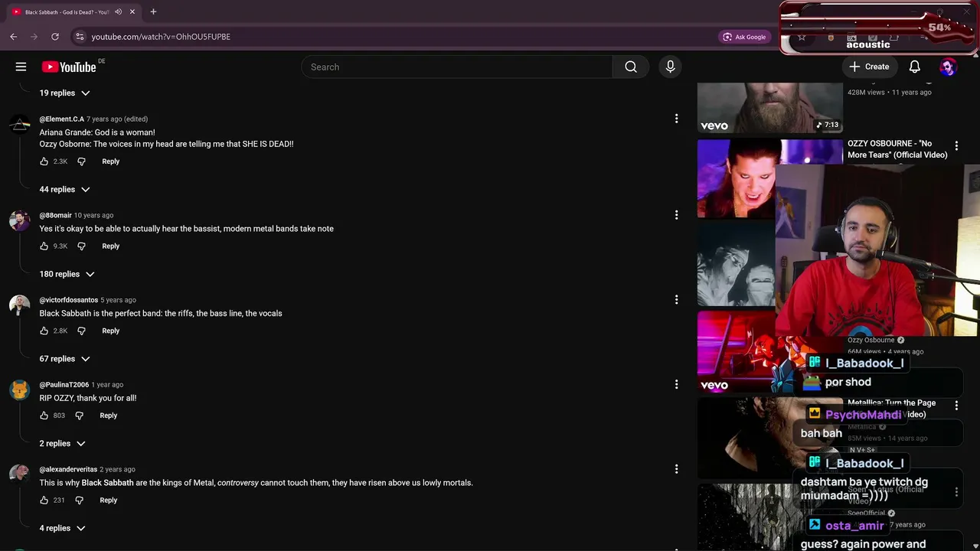Expand the "67 replies" thread
This screenshot has width=980, height=551.
65,359
